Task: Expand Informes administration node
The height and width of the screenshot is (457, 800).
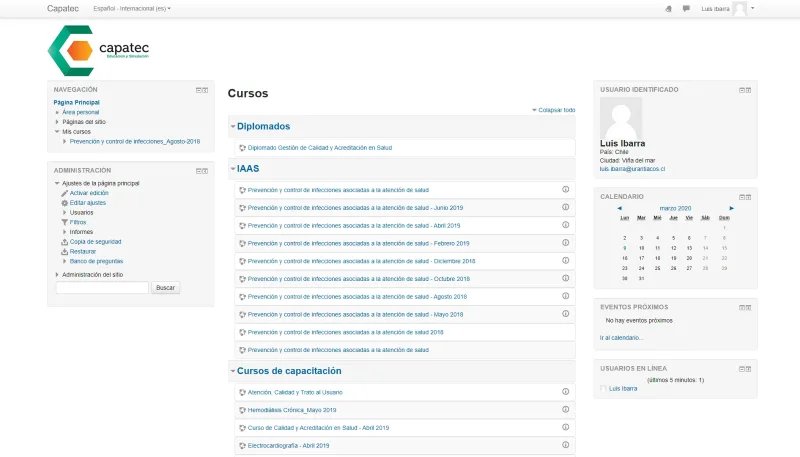Action: [x=65, y=232]
